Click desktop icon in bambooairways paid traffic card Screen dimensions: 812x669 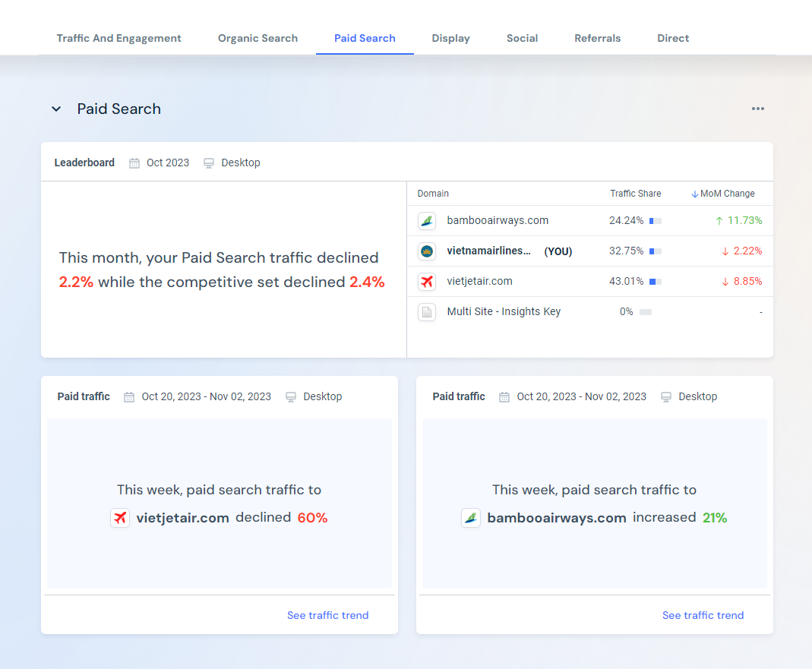[x=666, y=397]
